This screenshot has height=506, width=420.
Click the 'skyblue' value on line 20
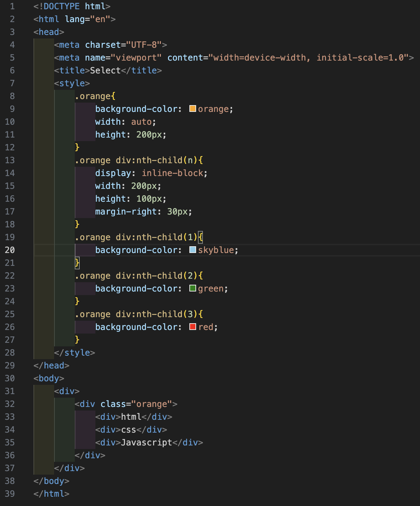pyautogui.click(x=216, y=250)
